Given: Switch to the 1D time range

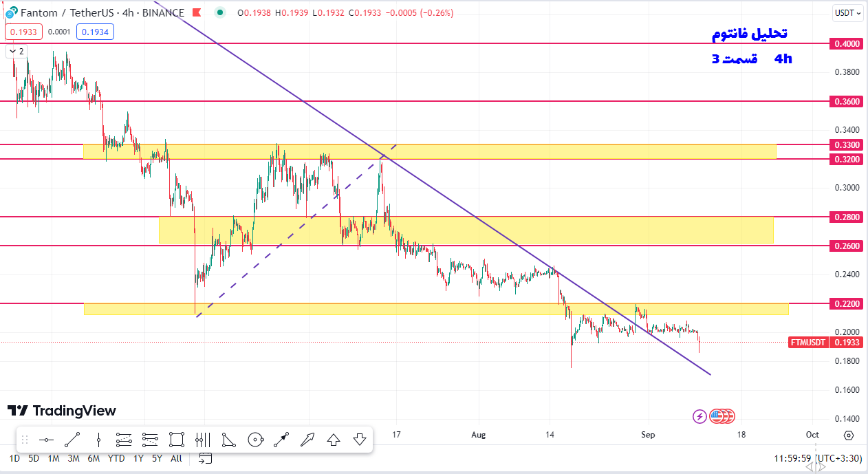Looking at the screenshot, I should tap(14, 458).
